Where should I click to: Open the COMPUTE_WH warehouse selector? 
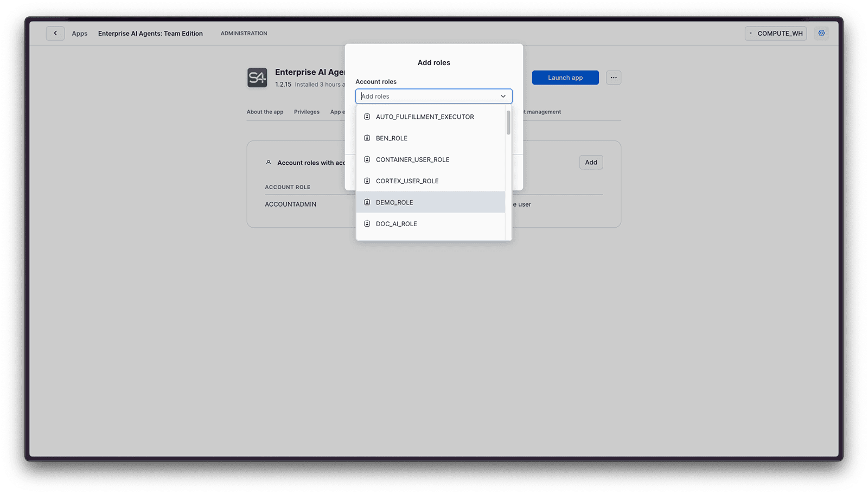coord(775,33)
